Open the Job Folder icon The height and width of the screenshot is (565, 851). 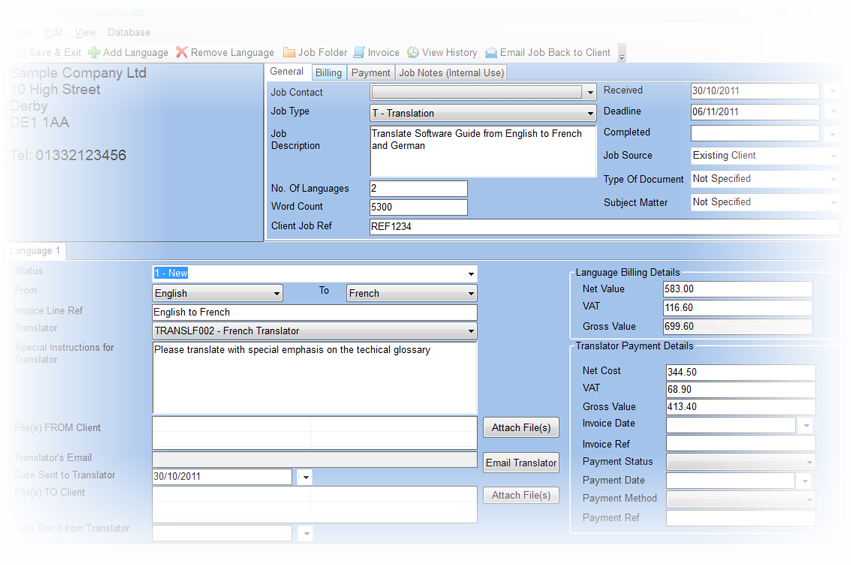(289, 53)
